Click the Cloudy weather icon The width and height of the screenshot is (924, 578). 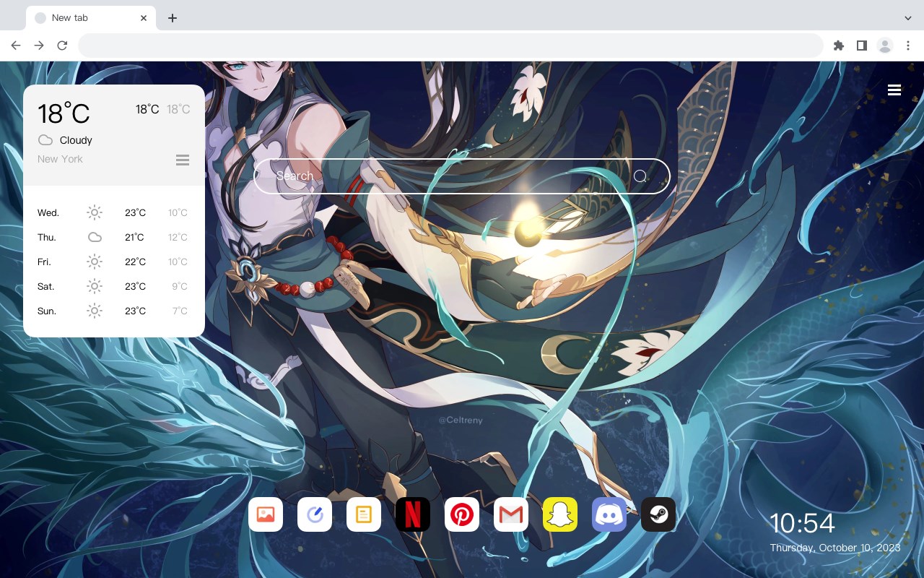tap(45, 140)
